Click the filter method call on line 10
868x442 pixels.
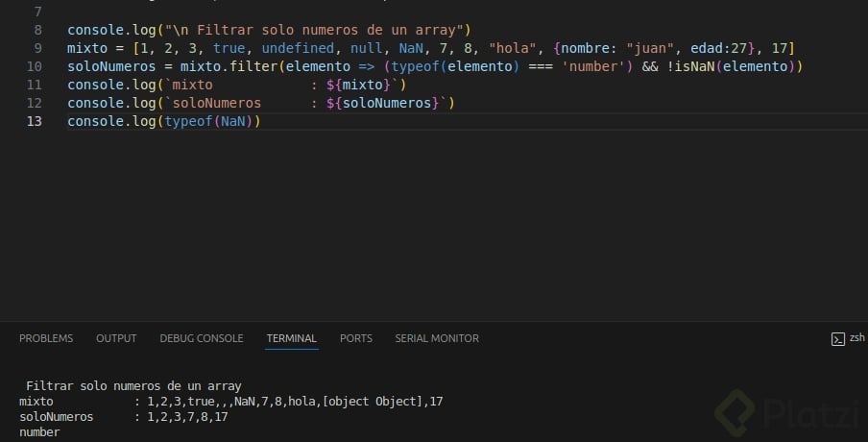tap(253, 66)
